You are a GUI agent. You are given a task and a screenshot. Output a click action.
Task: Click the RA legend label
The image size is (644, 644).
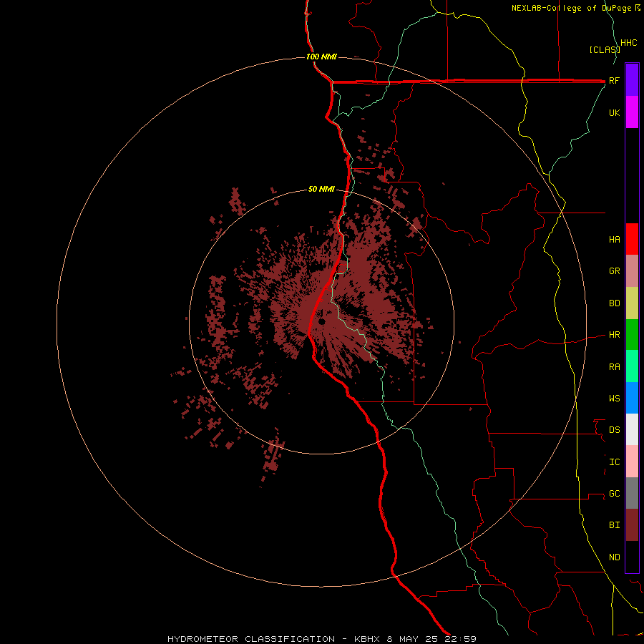(x=614, y=367)
